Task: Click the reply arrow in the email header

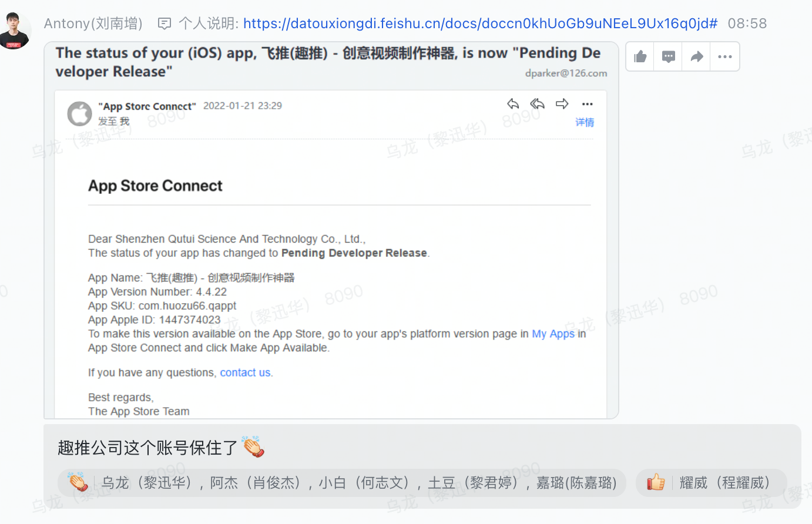Action: click(513, 104)
